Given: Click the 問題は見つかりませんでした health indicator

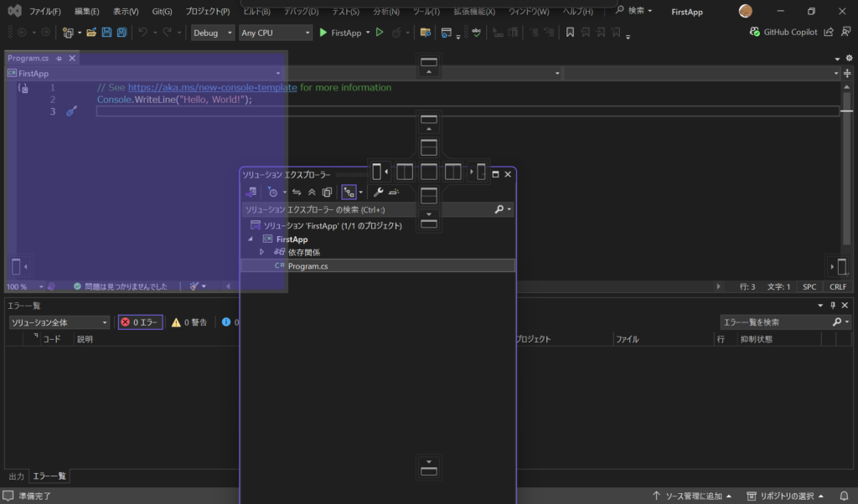Looking at the screenshot, I should coord(121,286).
